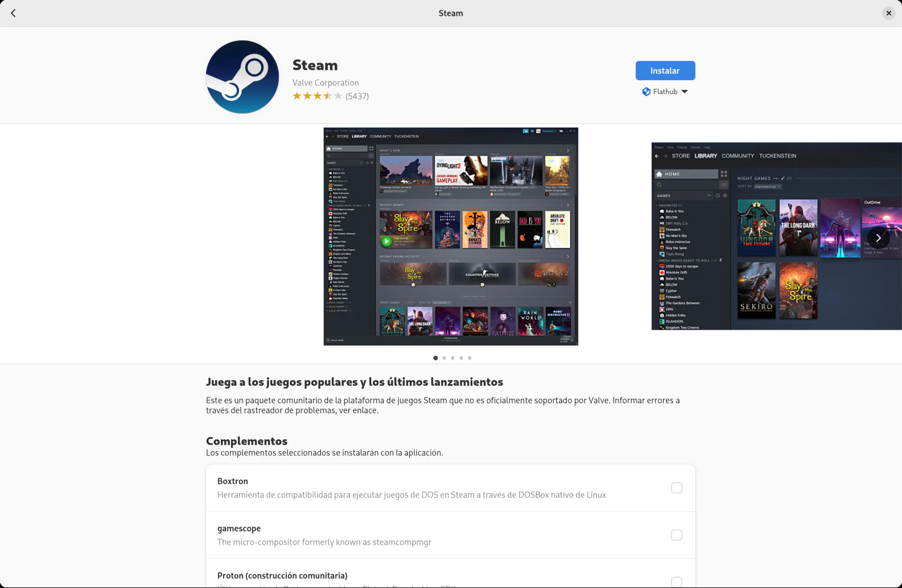Select the first screenshot indicator dot
This screenshot has height=588, width=902.
(x=435, y=358)
